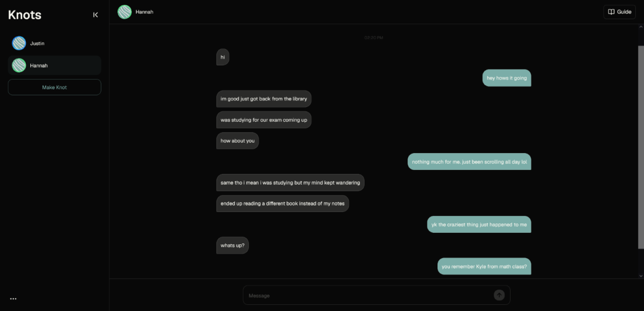The width and height of the screenshot is (644, 311).
Task: Open the Justin conversation
Action: click(54, 43)
